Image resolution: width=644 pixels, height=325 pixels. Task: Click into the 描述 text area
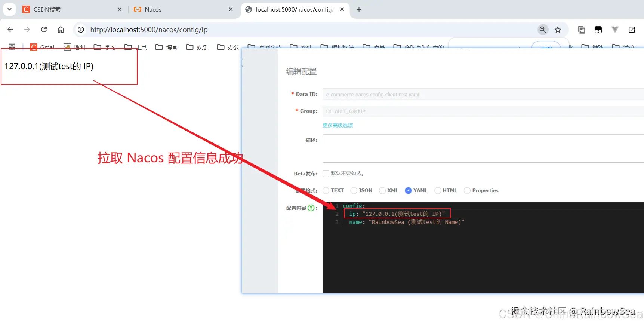483,148
